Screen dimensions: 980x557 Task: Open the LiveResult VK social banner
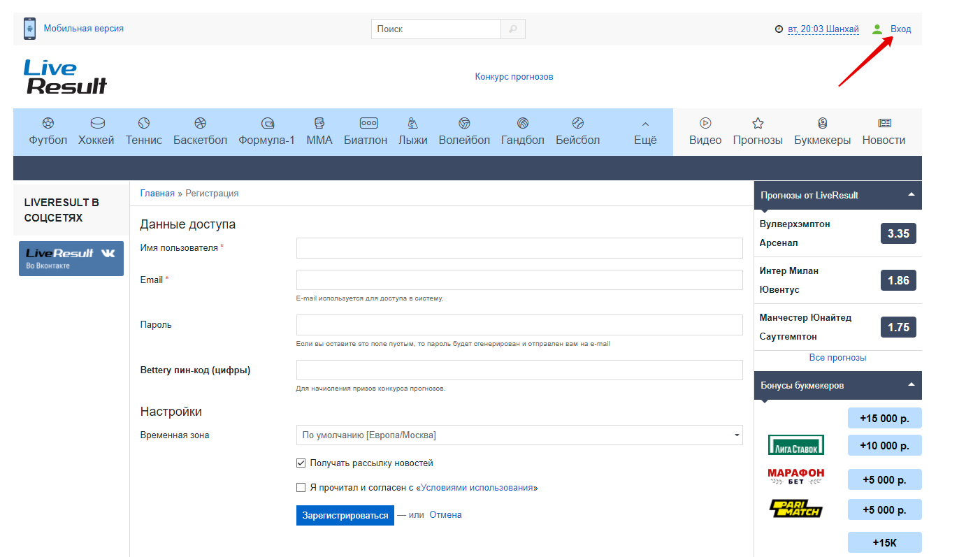point(71,259)
